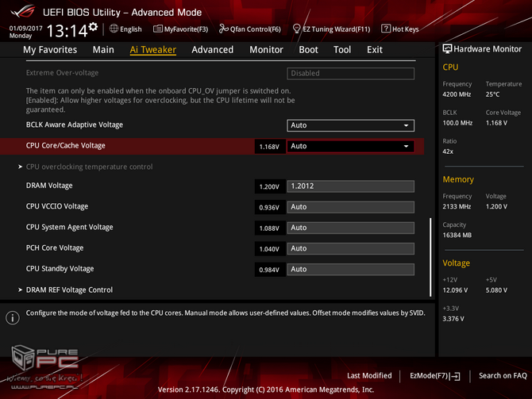Click the DRAM Voltage 1.2012 field
This screenshot has height=399, width=532.
[350, 186]
